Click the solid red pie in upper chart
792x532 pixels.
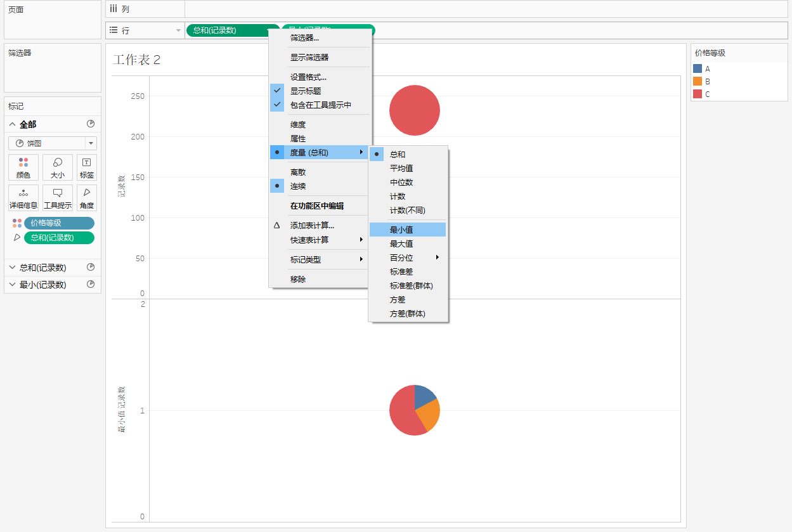coord(415,110)
